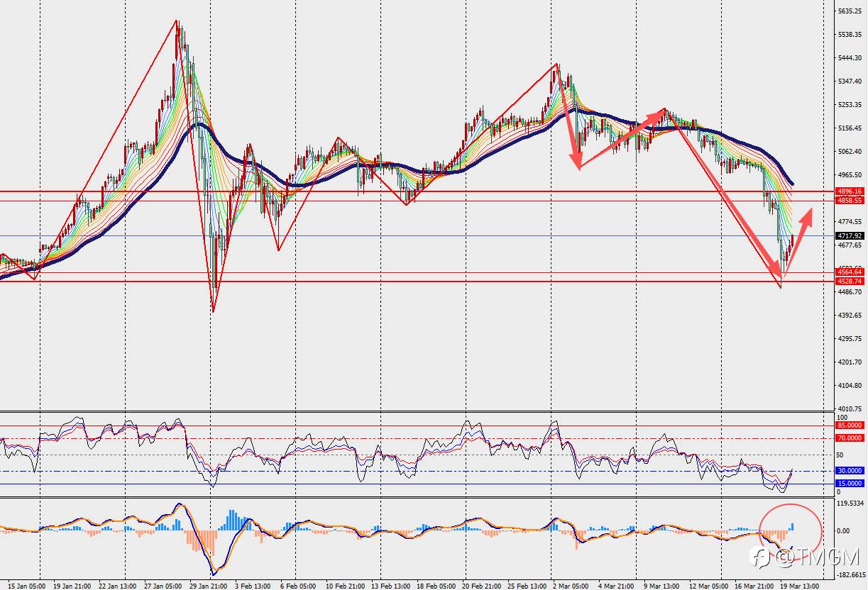This screenshot has width=868, height=590.
Task: Click the time axis label 29 Jan 21:00
Action: 208,586
